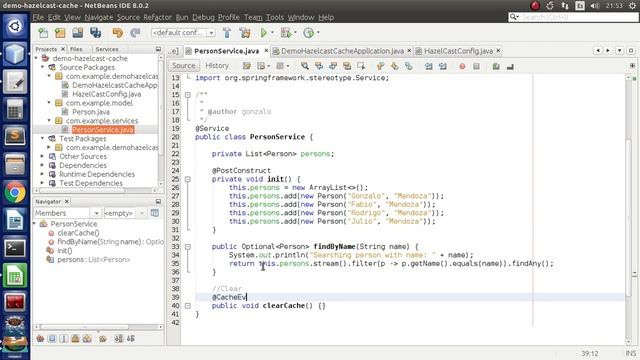640x360 pixels.
Task: Collapse the Source Packages node
Action: click(42, 67)
